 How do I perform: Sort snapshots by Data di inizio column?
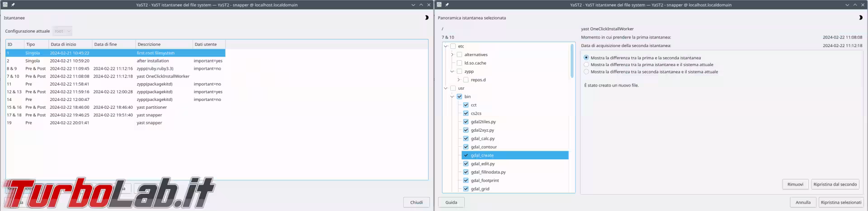(70, 44)
